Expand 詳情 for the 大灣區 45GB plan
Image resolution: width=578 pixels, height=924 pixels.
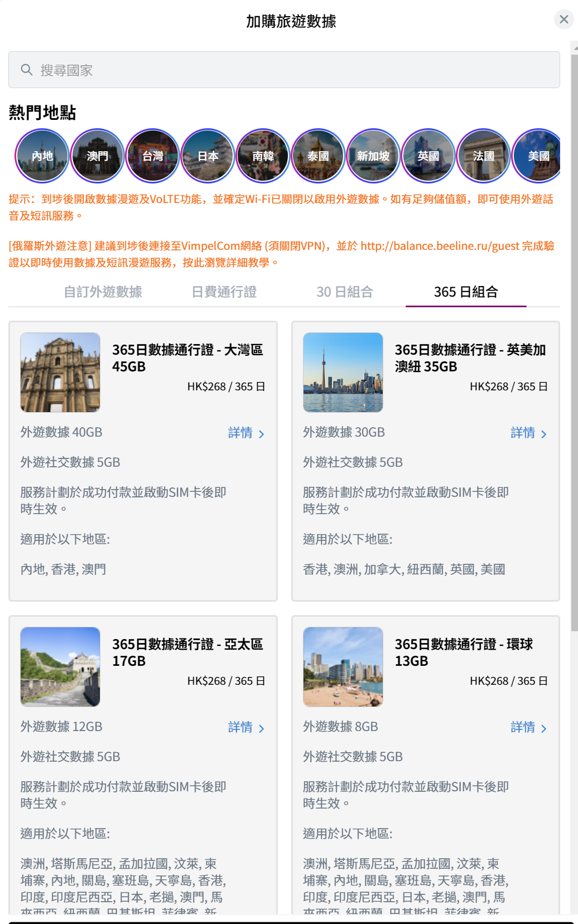[x=246, y=433]
